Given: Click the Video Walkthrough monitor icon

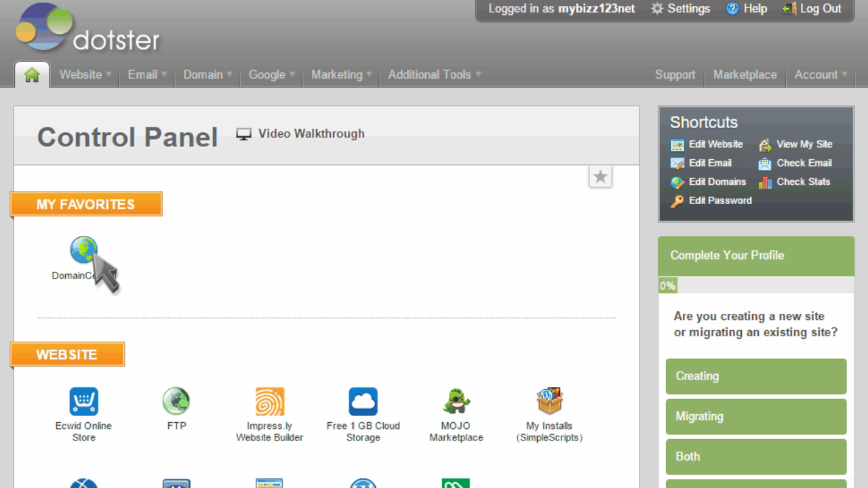Looking at the screenshot, I should [x=243, y=134].
